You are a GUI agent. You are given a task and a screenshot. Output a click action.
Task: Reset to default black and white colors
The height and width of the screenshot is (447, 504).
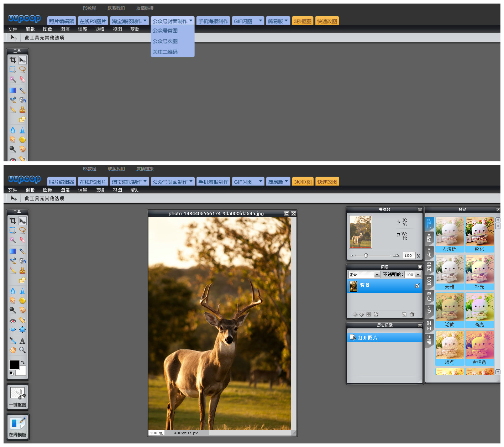click(x=11, y=373)
